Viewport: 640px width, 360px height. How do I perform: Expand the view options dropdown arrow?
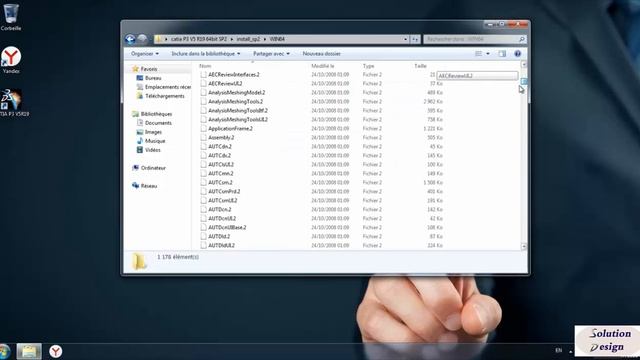(x=488, y=53)
